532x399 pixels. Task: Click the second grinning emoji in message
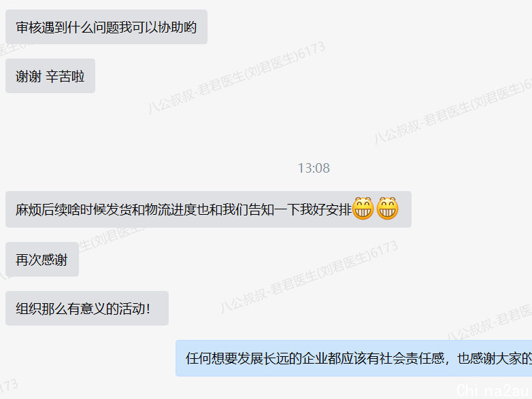(388, 208)
